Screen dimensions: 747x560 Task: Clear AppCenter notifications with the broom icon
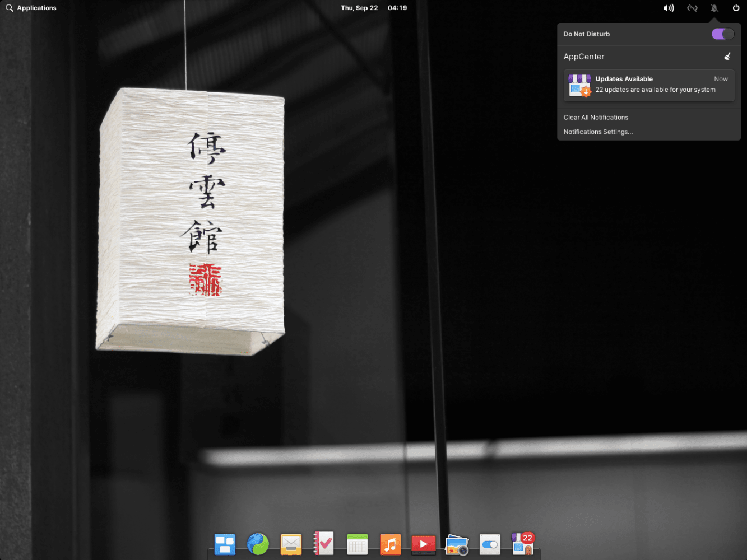click(727, 56)
